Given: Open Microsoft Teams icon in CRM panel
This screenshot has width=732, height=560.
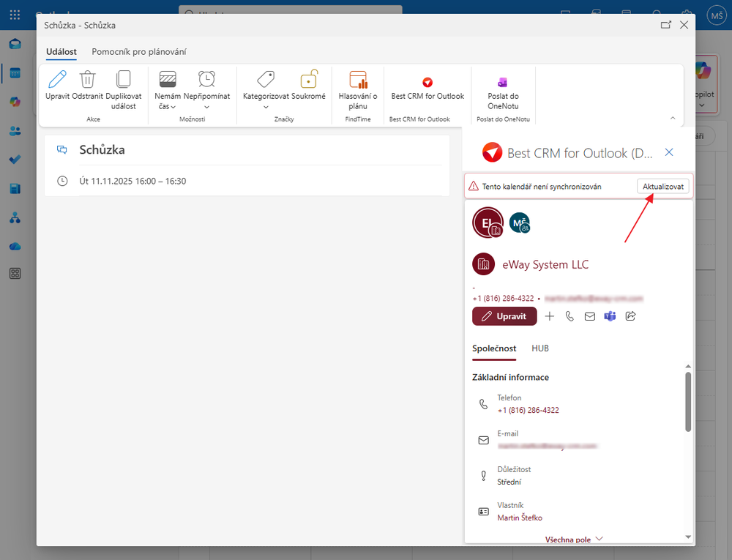Looking at the screenshot, I should (610, 316).
